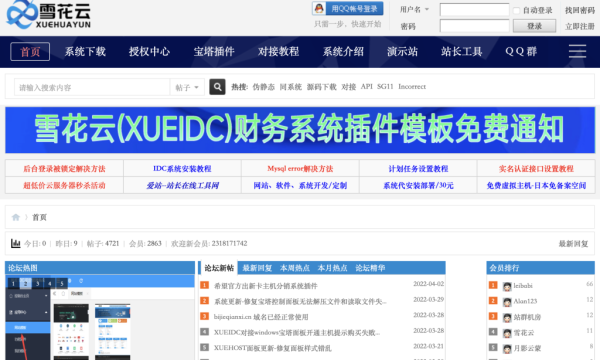Select slide number 2 in the forum heat image
600x360 pixels.
coord(26,283)
